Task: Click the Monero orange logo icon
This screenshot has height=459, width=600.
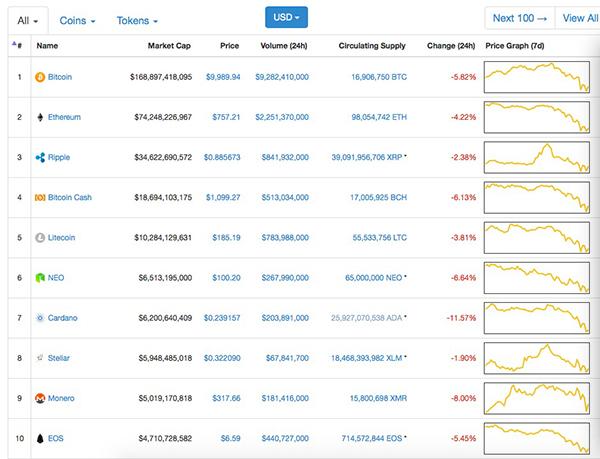Action: point(40,398)
